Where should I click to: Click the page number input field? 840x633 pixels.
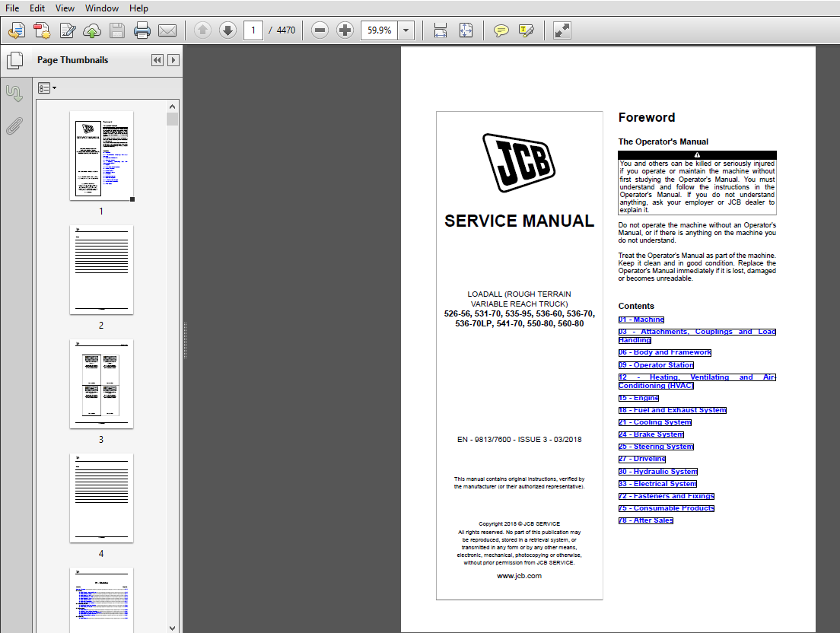[x=253, y=30]
